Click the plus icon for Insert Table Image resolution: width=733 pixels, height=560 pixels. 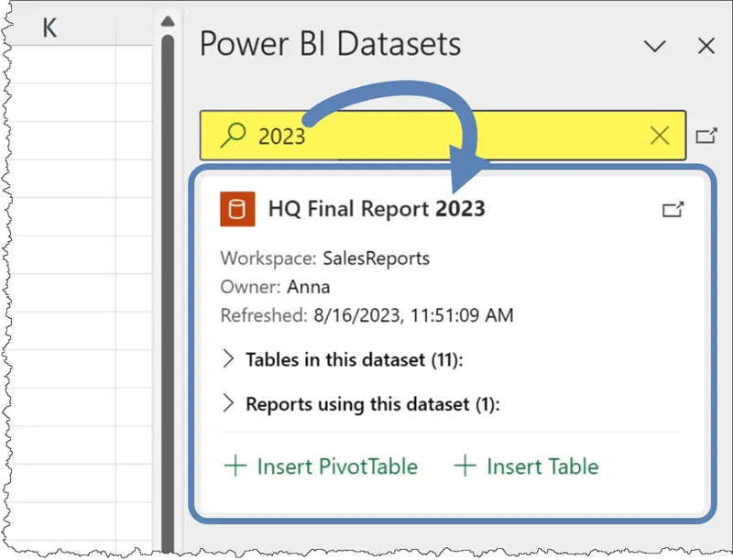point(465,466)
